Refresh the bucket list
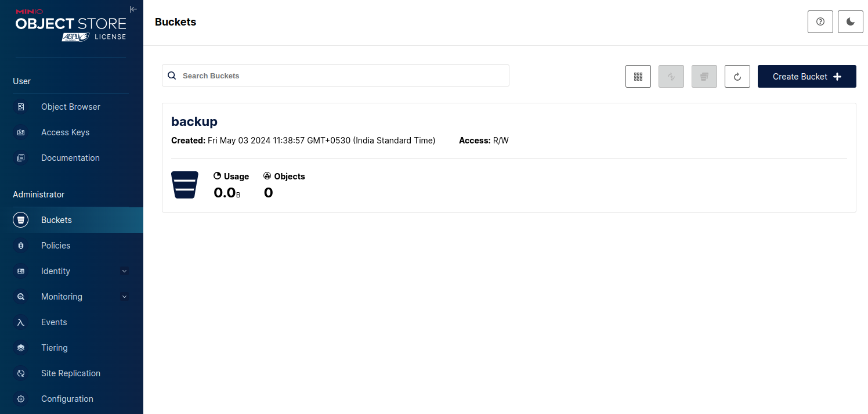This screenshot has height=414, width=868. (x=737, y=77)
